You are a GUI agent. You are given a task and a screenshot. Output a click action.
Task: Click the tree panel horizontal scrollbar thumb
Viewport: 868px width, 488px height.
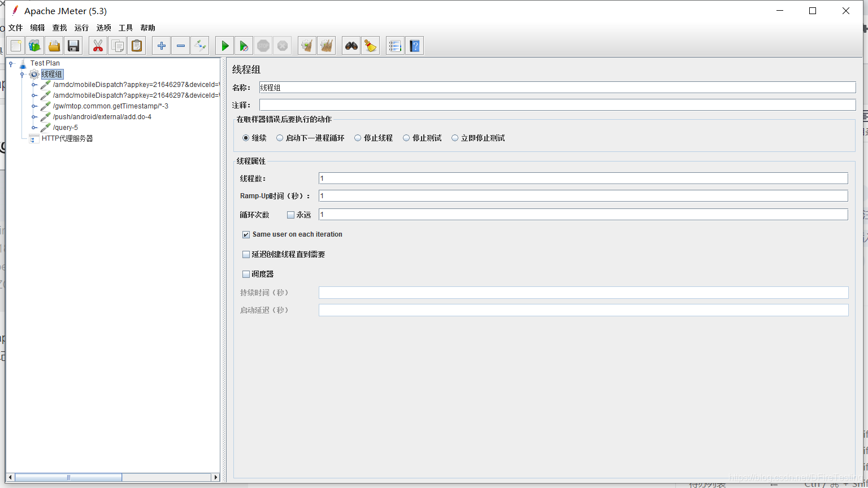tap(68, 477)
